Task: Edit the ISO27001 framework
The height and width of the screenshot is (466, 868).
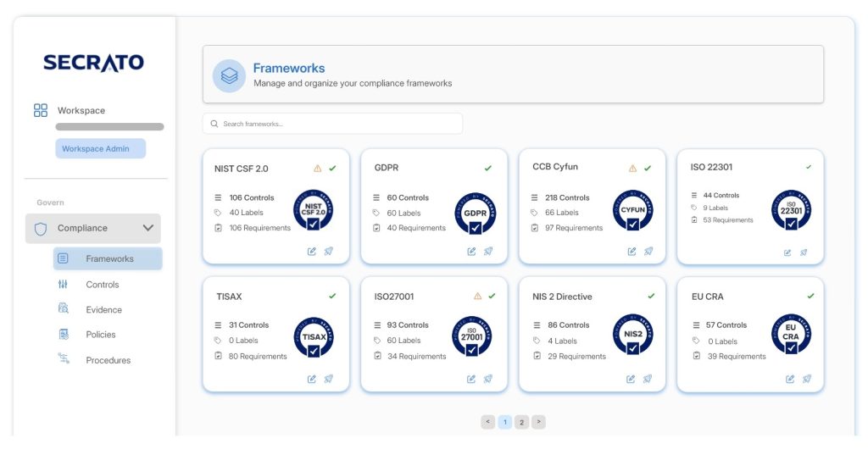Action: click(x=471, y=379)
